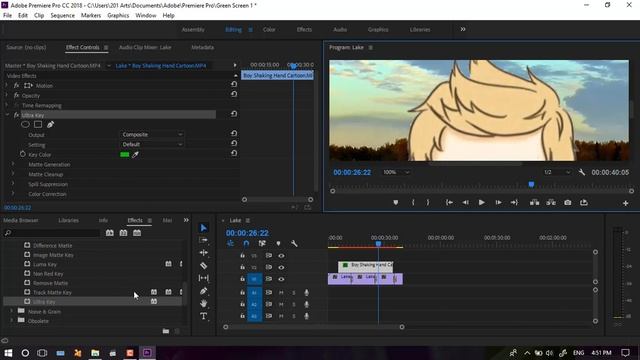
Task: Toggle Key Color animation stopwatch
Action: pyautogui.click(x=22, y=154)
